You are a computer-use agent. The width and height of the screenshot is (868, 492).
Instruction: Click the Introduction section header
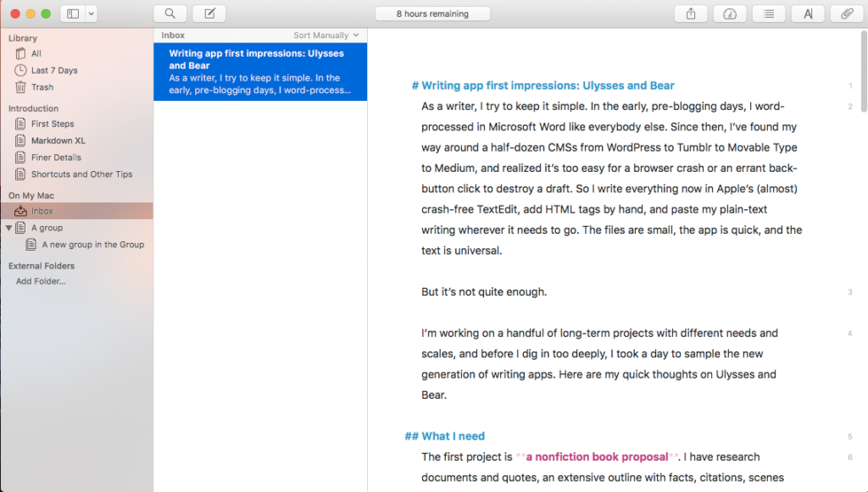pos(33,108)
